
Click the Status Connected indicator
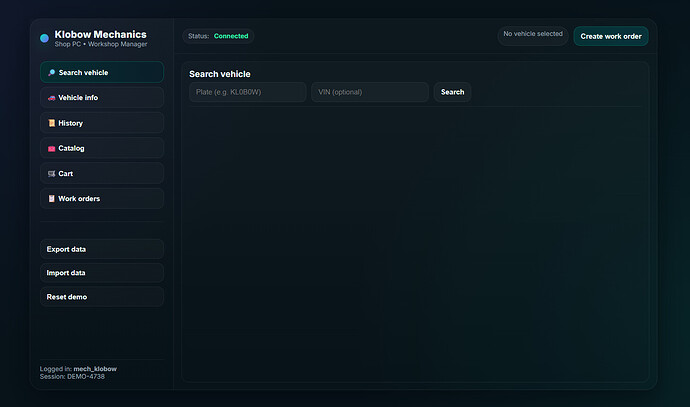(218, 36)
